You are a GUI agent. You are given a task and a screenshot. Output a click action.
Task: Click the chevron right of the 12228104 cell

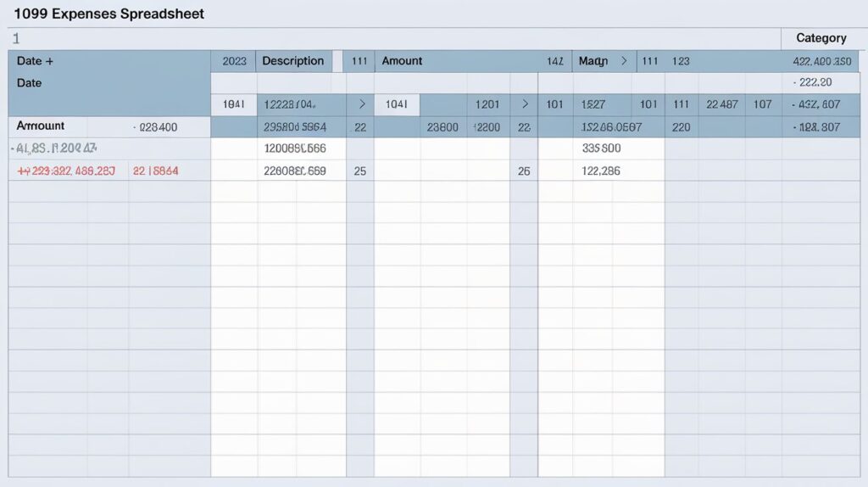click(x=362, y=104)
